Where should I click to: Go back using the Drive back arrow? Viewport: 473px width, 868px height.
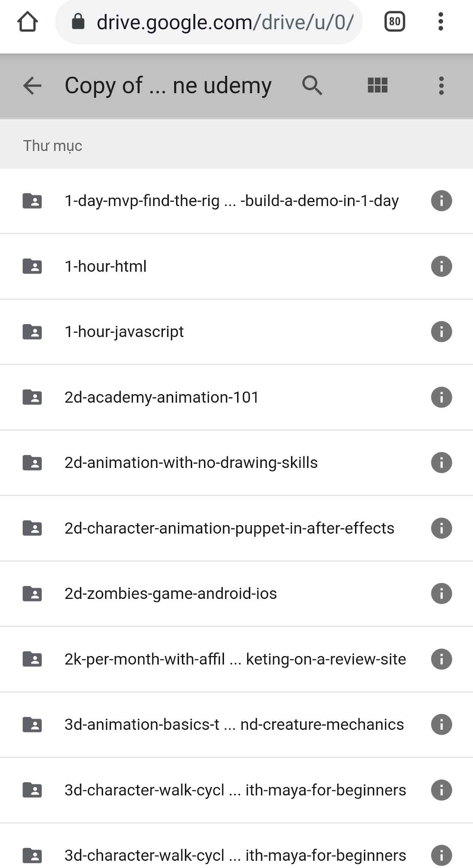point(32,86)
